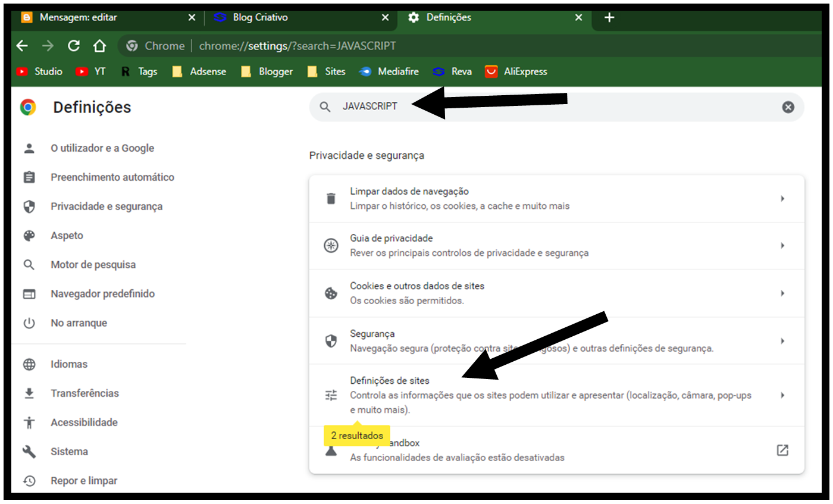This screenshot has width=833, height=504.
Task: Clear the JAVASCRIPT search with X icon
Action: (788, 107)
